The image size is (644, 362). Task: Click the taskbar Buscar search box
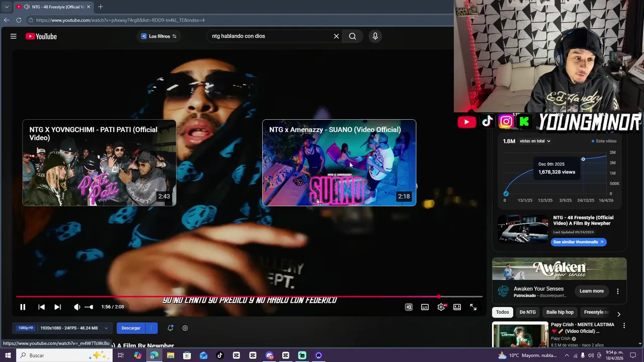click(x=64, y=355)
